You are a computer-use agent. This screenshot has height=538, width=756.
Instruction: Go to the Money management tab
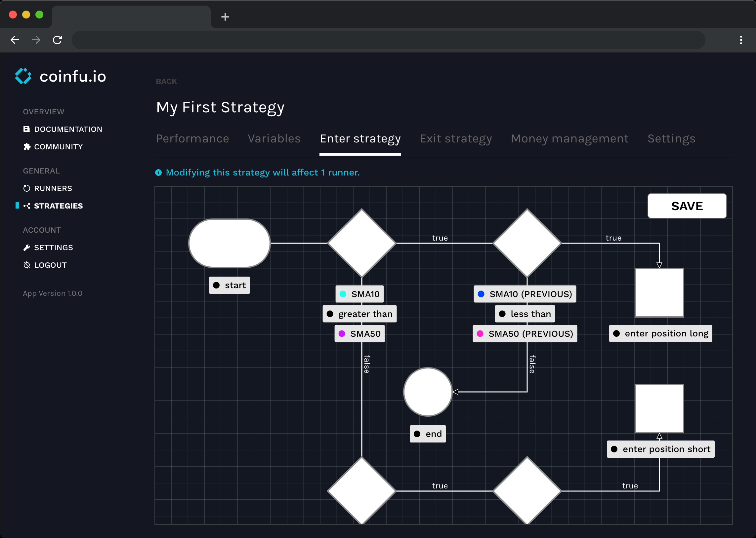tap(569, 138)
